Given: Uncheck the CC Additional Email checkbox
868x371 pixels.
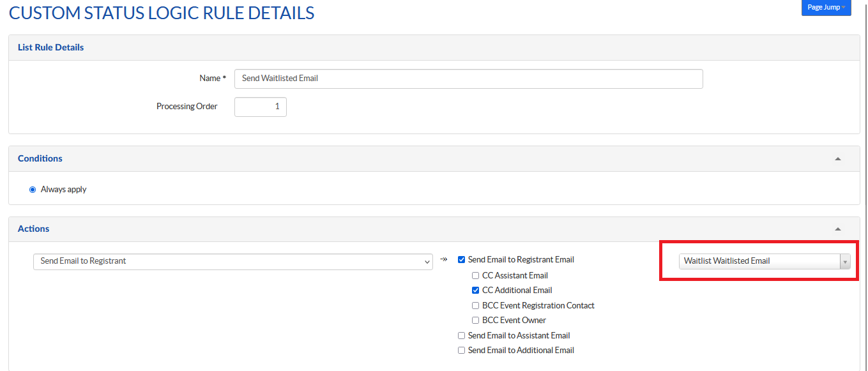Looking at the screenshot, I should pos(475,291).
